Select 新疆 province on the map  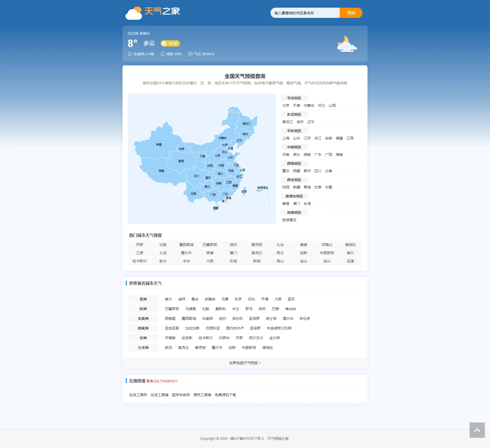pyautogui.click(x=159, y=145)
